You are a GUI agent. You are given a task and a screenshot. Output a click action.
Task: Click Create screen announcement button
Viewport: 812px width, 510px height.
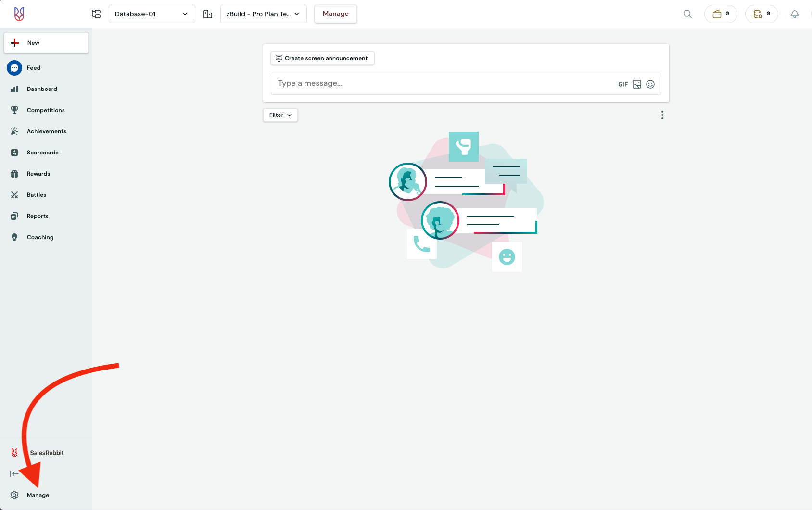point(322,58)
